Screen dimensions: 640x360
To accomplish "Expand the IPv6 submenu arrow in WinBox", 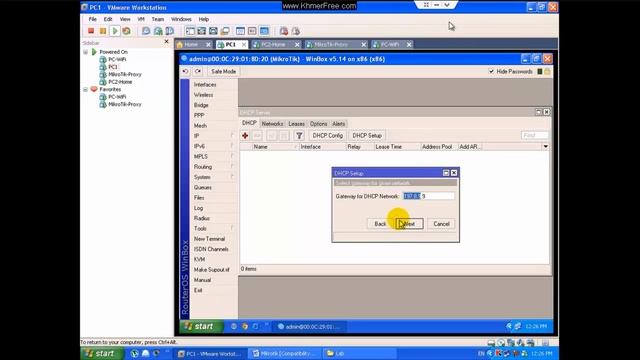I will (232, 146).
